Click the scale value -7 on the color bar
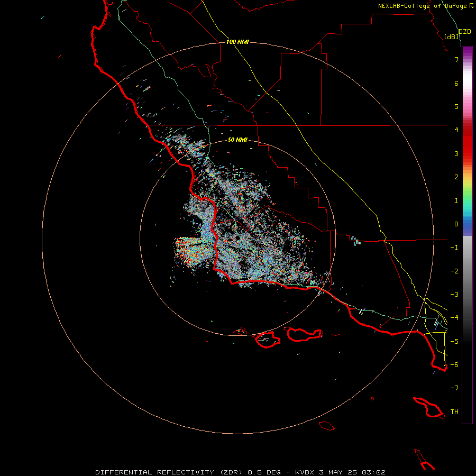Image resolution: width=476 pixels, height=476 pixels. pyautogui.click(x=454, y=388)
